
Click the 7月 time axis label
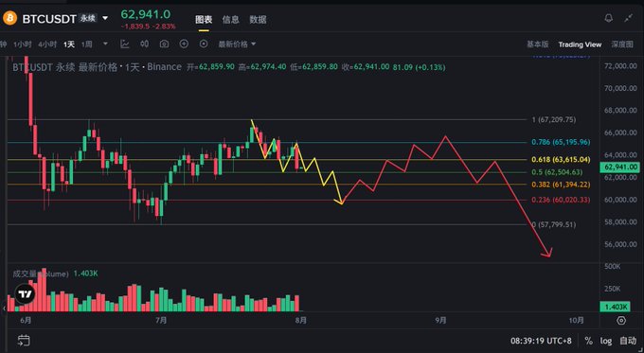coord(161,320)
